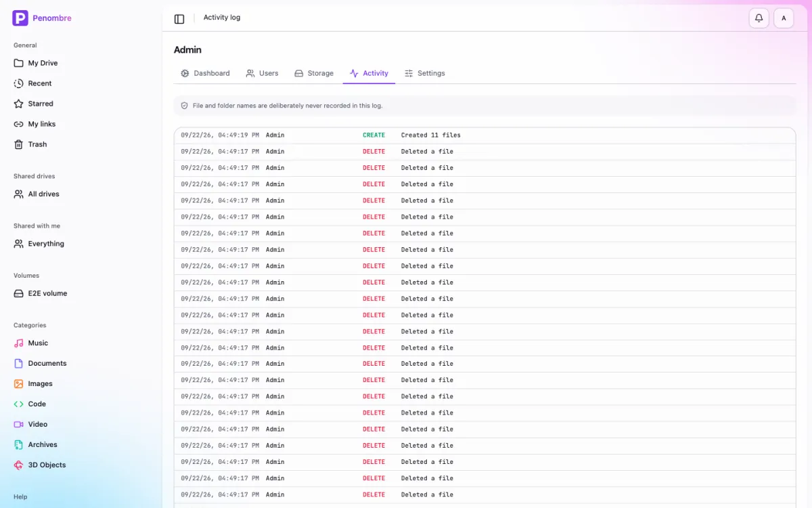Viewport: 812px width, 508px height.
Task: Click the Music note icon
Action: (x=19, y=343)
